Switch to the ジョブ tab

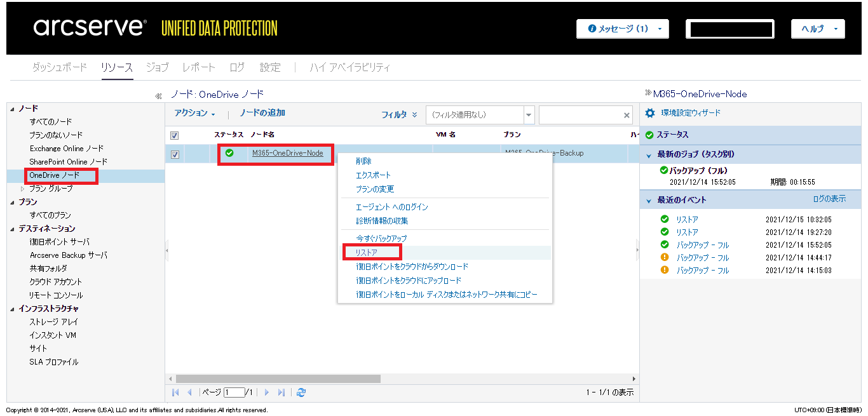[x=158, y=67]
